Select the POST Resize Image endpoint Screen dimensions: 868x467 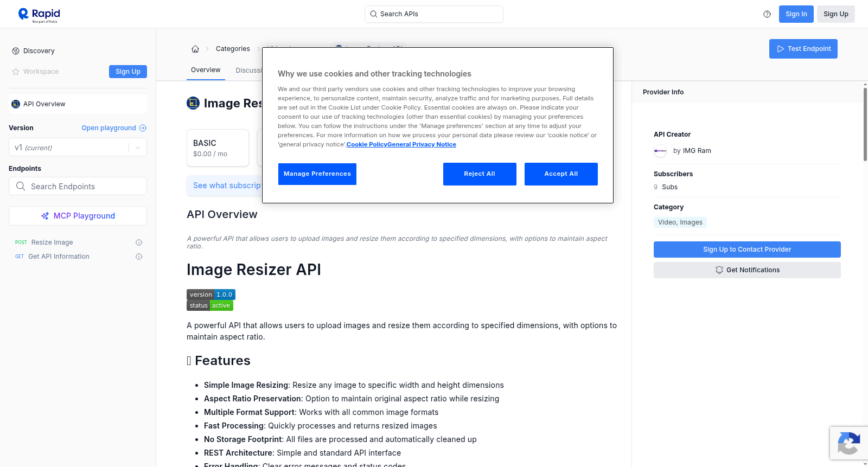pos(78,242)
